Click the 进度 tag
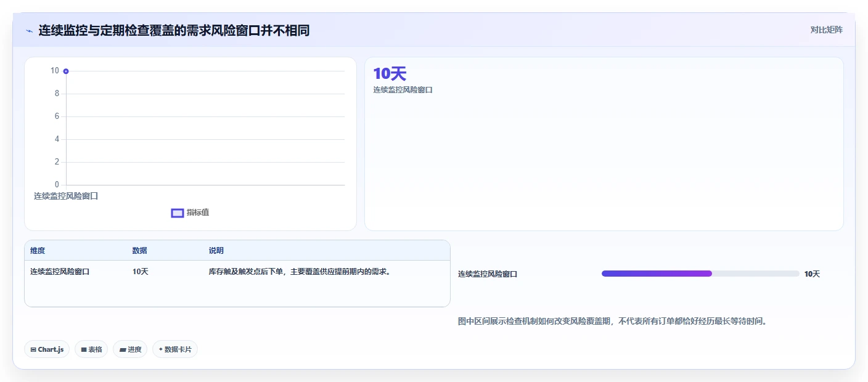 (x=130, y=349)
